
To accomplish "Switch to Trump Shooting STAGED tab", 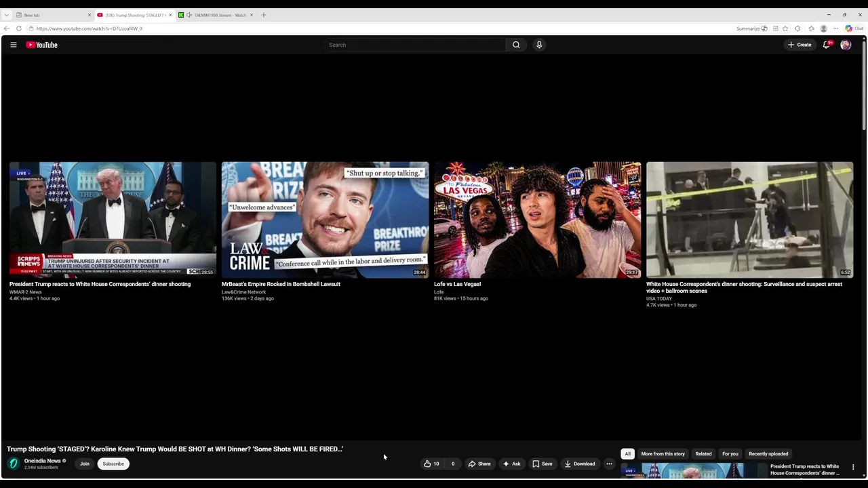I will tap(134, 15).
